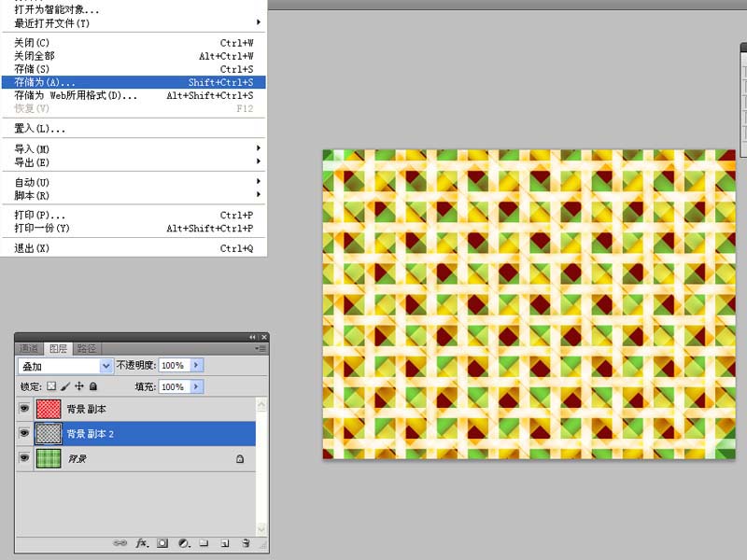The height and width of the screenshot is (560, 747).
Task: Choose 存储为 Web所用格式(D)...
Action: pos(134,95)
